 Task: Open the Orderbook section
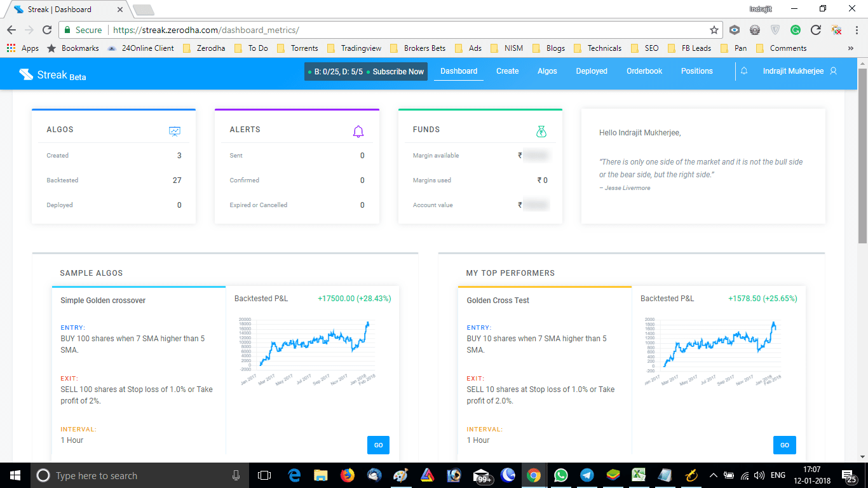point(644,71)
